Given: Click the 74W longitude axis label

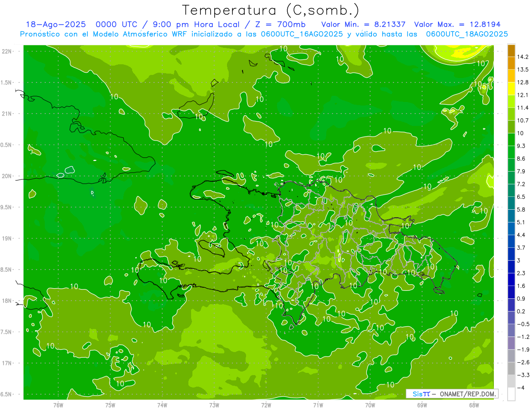Looking at the screenshot, I should pyautogui.click(x=162, y=405).
